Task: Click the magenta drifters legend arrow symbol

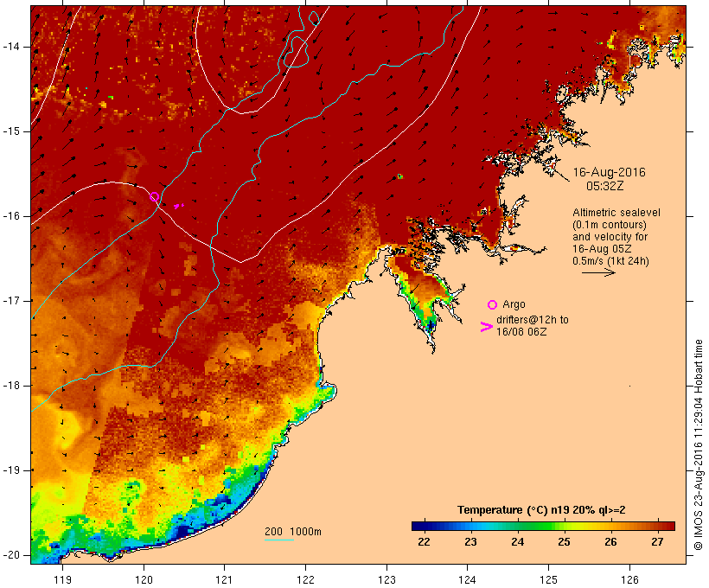Action: pos(486,327)
